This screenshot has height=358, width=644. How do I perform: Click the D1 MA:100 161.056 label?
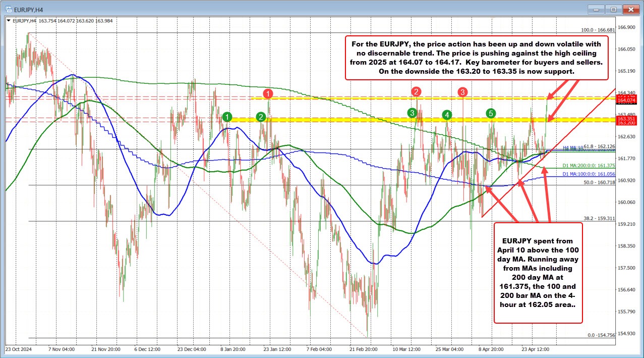pos(589,174)
